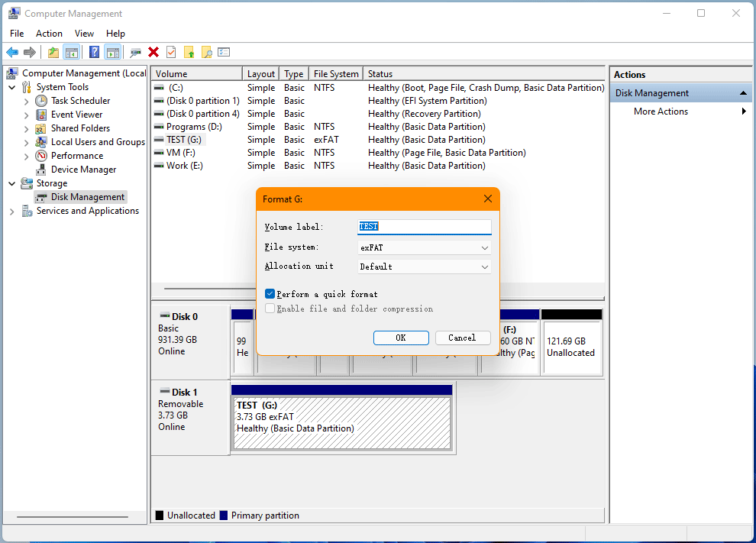Viewport: 756px width, 543px height.
Task: Click the Layout column header
Action: point(261,74)
